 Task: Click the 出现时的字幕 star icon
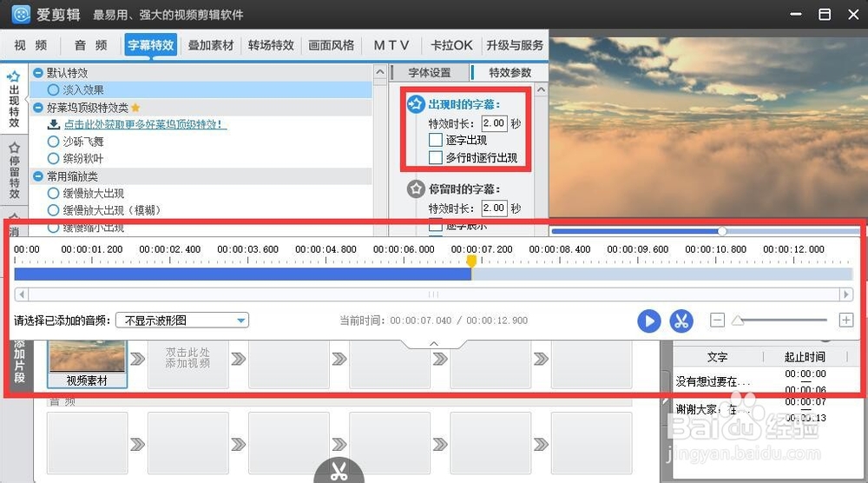click(x=416, y=104)
